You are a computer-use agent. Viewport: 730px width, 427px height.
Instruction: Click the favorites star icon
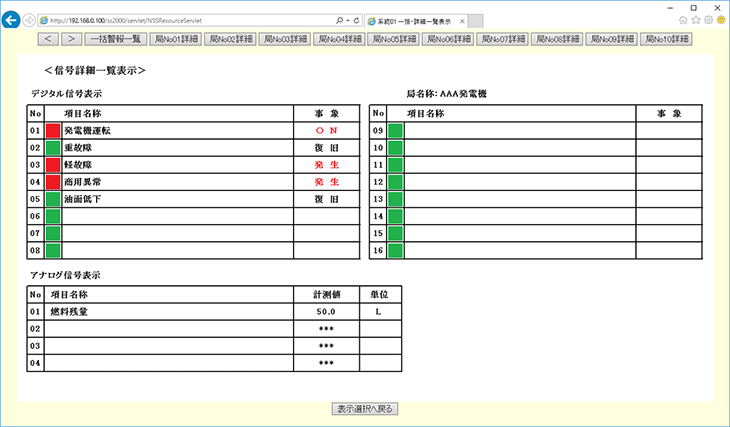point(696,20)
